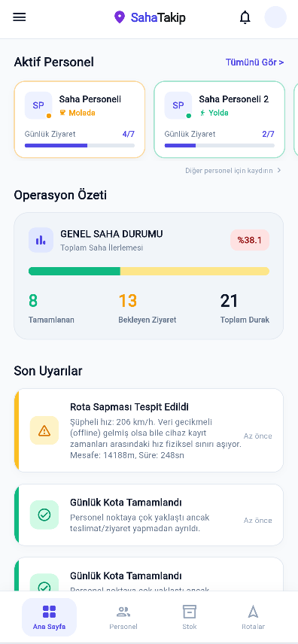The image size is (298, 644).
Task: Click the %38.1 percentage badge
Action: (250, 240)
